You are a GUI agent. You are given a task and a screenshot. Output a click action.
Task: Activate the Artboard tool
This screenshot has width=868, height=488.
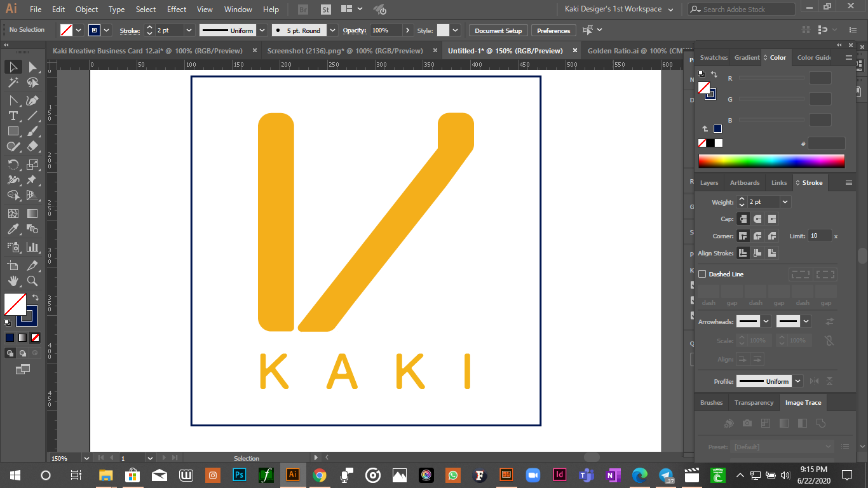pyautogui.click(x=13, y=265)
